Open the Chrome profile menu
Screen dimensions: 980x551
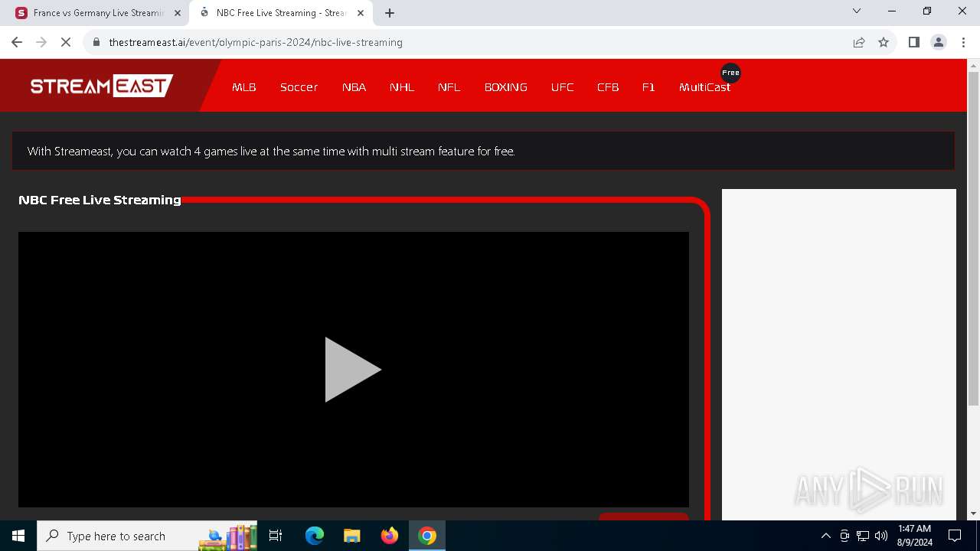click(939, 42)
